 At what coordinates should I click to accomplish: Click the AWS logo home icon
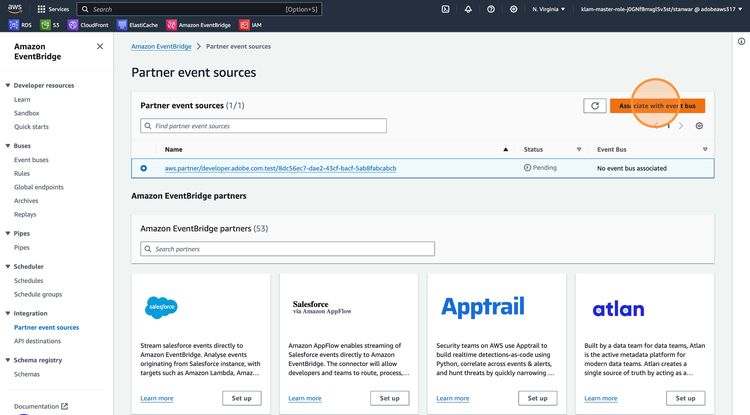click(15, 9)
